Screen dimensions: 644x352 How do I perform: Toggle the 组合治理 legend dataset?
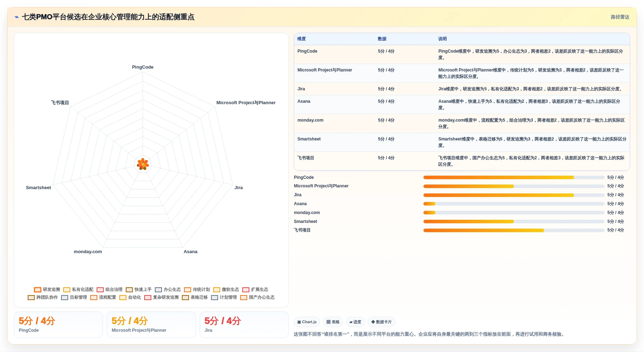click(x=109, y=290)
